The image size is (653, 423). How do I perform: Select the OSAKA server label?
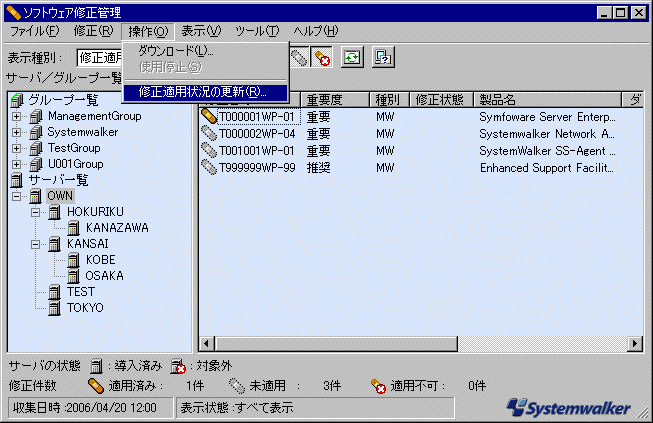click(x=104, y=276)
